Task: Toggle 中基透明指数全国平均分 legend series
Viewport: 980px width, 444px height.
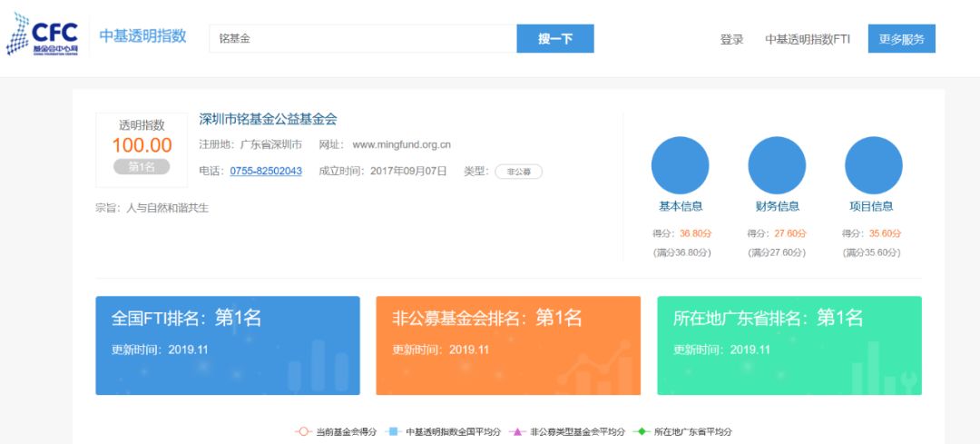Action: coord(443,431)
